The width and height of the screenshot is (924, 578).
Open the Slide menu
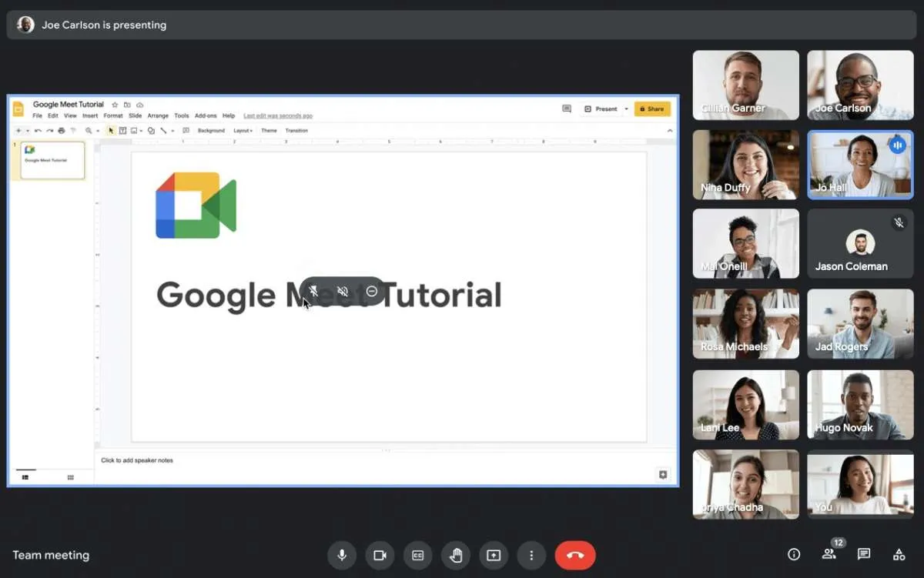tap(135, 114)
